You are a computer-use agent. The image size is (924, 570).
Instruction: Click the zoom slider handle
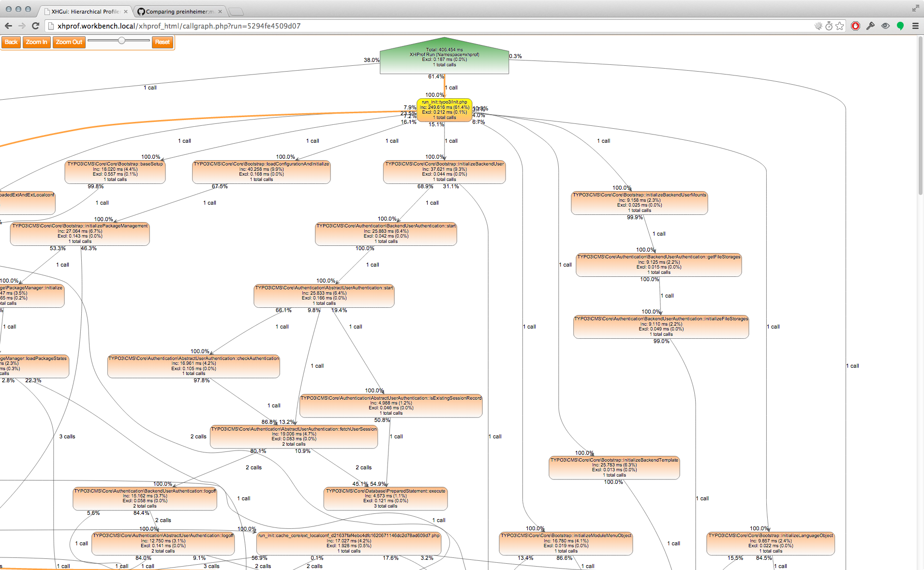122,41
